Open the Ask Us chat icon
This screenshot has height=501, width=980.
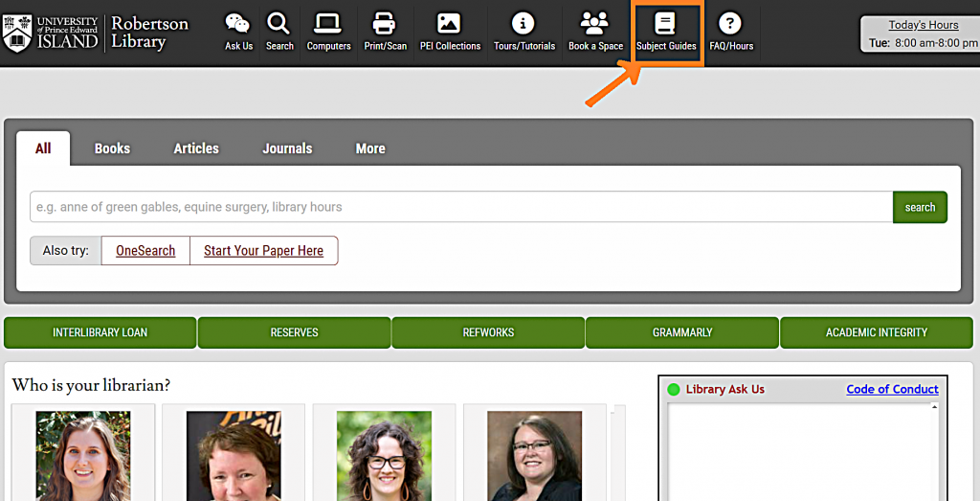pyautogui.click(x=238, y=24)
